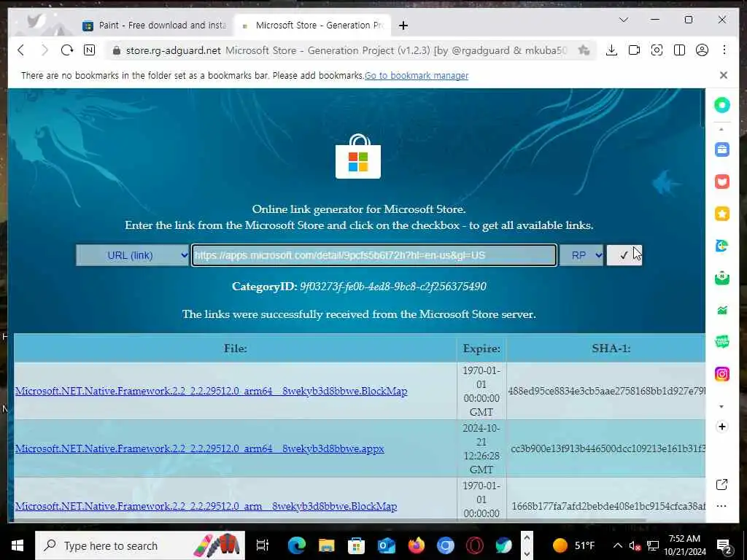Launch Microsoft Edge from the taskbar
Screen dimensions: 747x560
click(x=296, y=545)
